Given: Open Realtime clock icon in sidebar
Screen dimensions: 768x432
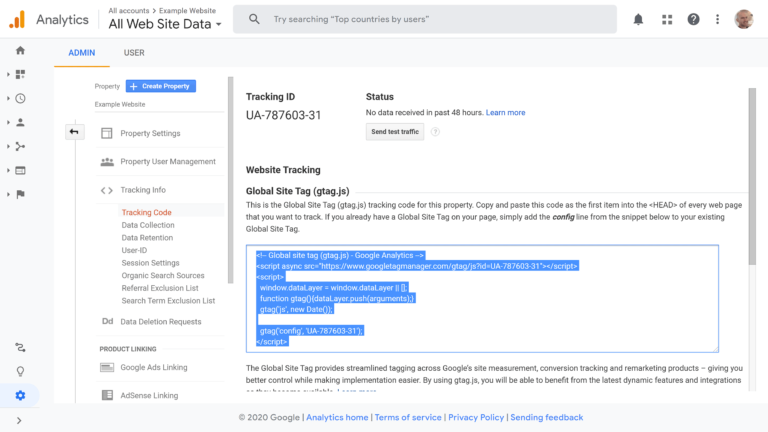Looking at the screenshot, I should click(x=20, y=98).
